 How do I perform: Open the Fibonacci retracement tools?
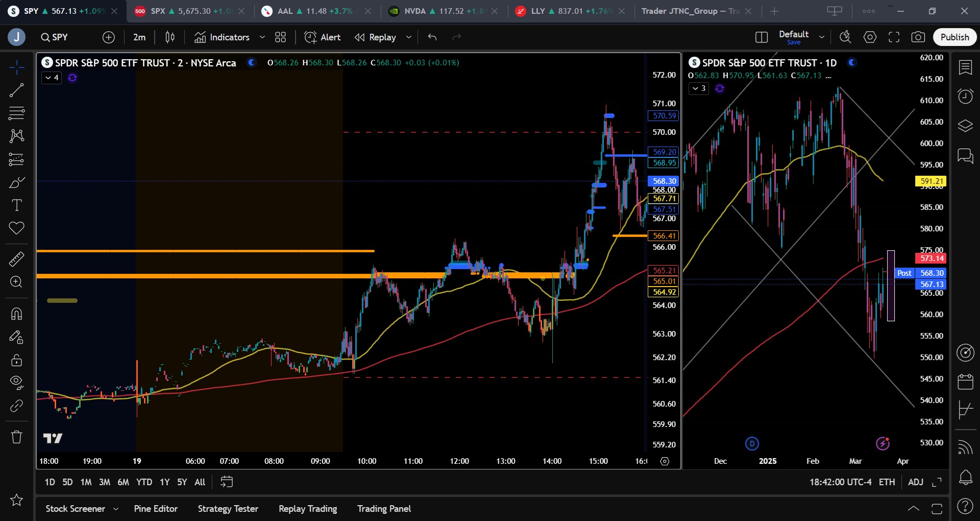[x=16, y=113]
